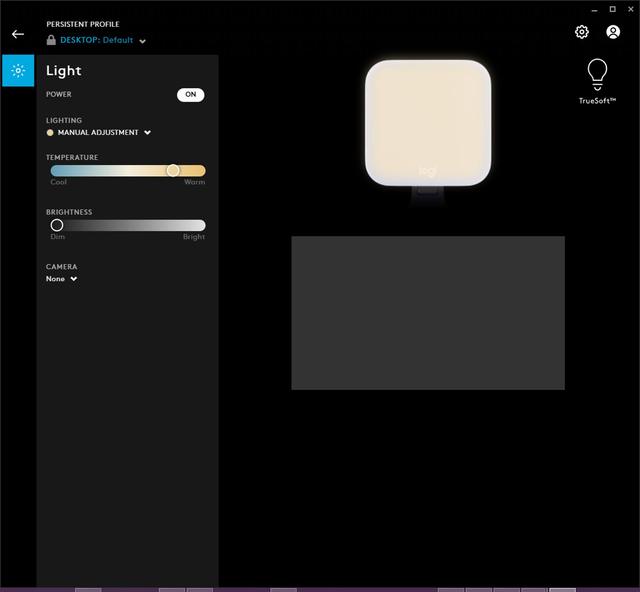Click the light device image
Image resolution: width=640 pixels, height=592 pixels.
point(428,123)
